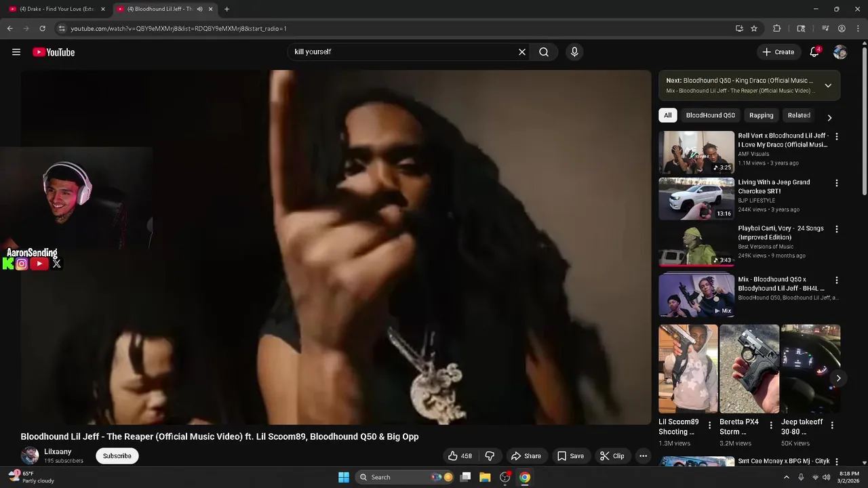This screenshot has width=868, height=488.
Task: Open the Chrome profile icon
Action: 842,28
